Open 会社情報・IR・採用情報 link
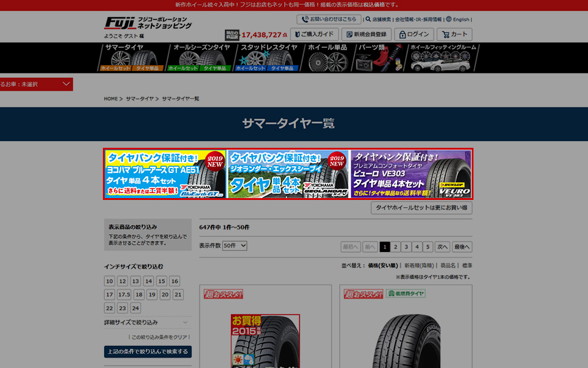Viewport: 588px width, 368px height. tap(418, 20)
